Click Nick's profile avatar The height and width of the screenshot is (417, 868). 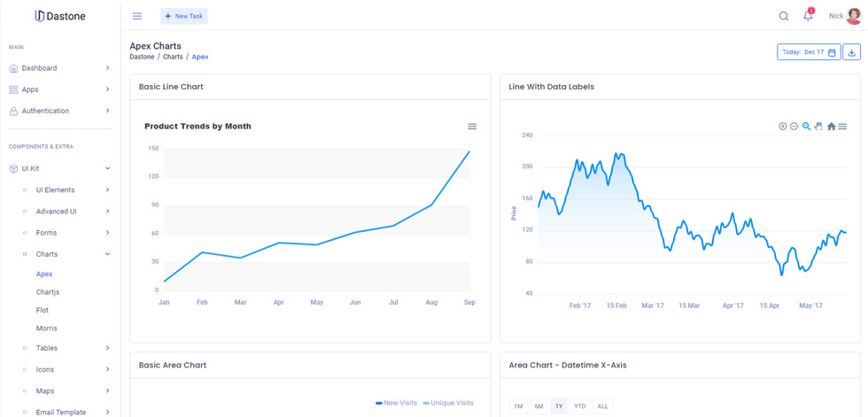click(x=854, y=16)
